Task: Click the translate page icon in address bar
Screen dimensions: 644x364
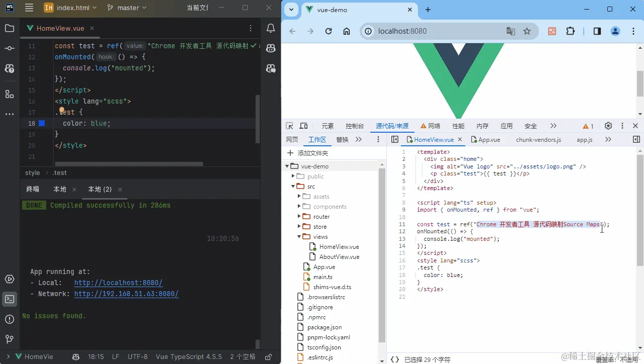Action: pos(511,31)
